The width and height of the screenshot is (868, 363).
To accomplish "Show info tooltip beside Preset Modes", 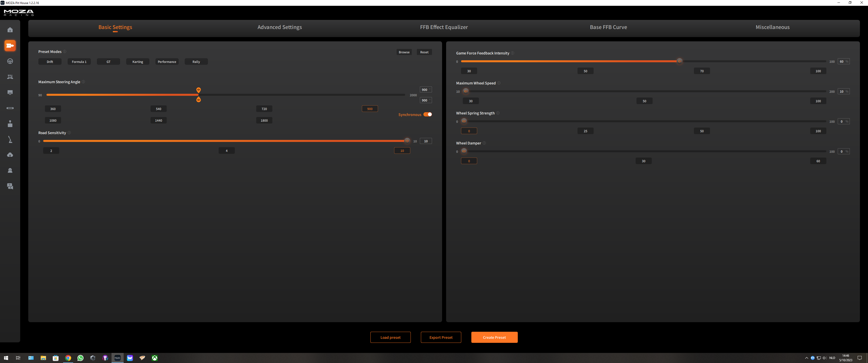I will (65, 51).
